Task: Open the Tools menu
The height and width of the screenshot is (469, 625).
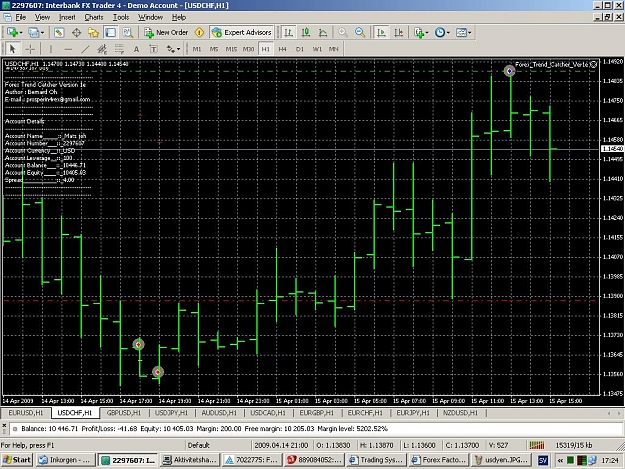Action: (121, 18)
